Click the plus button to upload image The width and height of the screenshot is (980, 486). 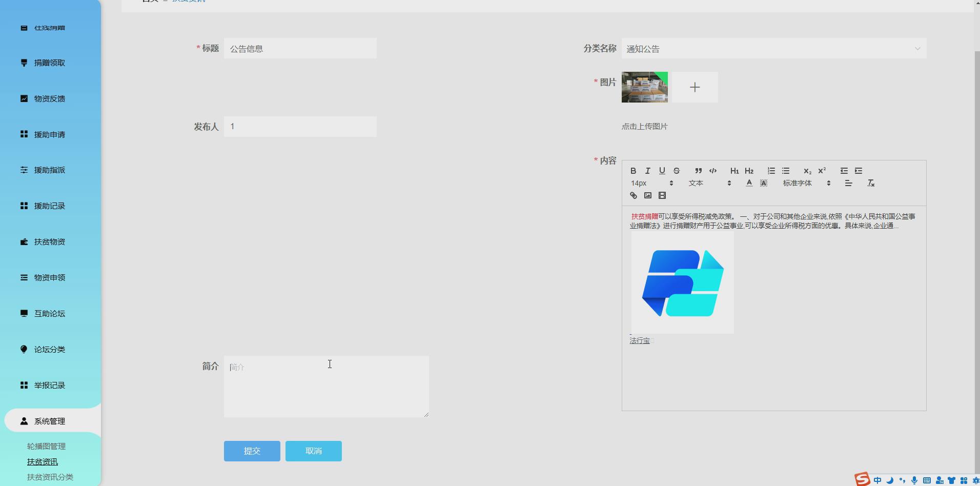(x=695, y=87)
